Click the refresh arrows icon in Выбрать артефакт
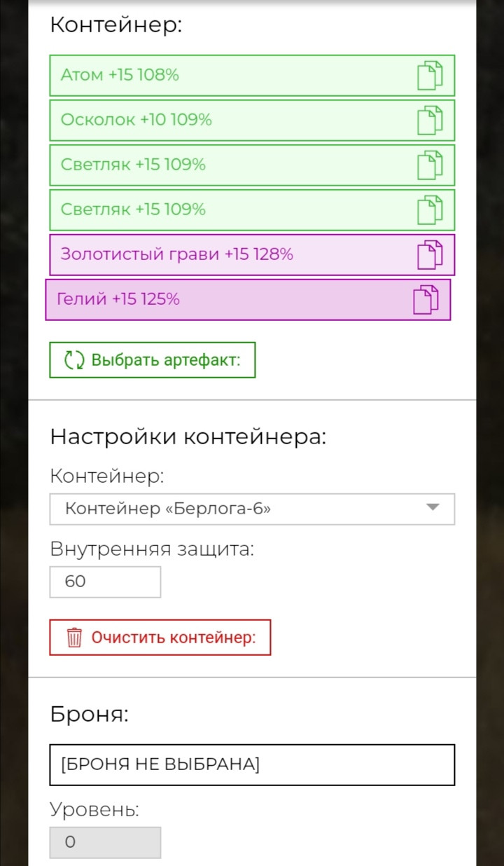504x866 pixels. tap(74, 360)
